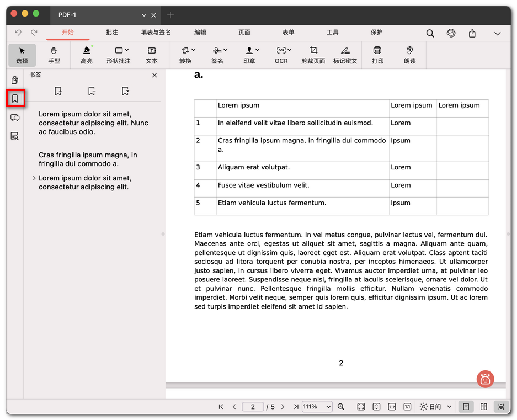Click the 打印 print icon
Image resolution: width=517 pixels, height=420 pixels.
(377, 55)
